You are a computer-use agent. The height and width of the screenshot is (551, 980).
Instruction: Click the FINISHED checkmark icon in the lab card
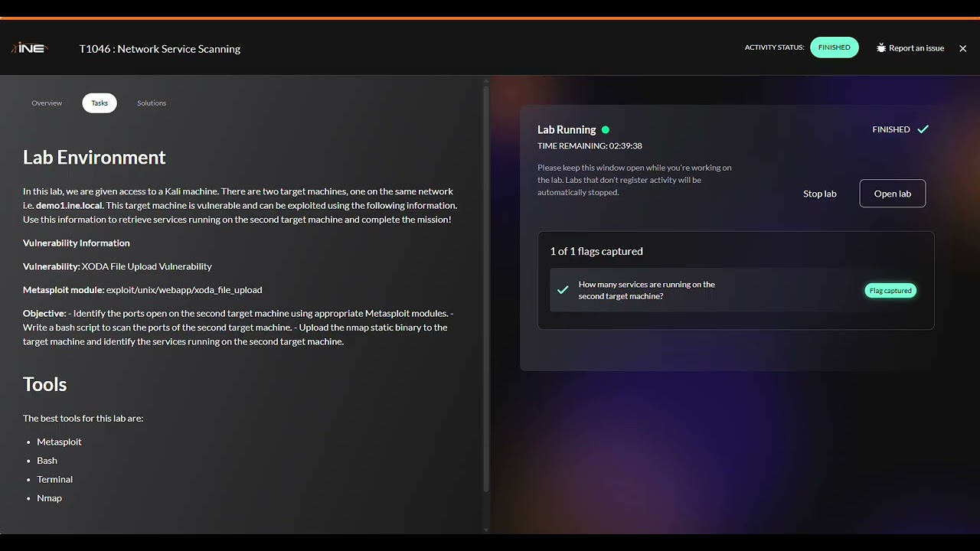[923, 129]
